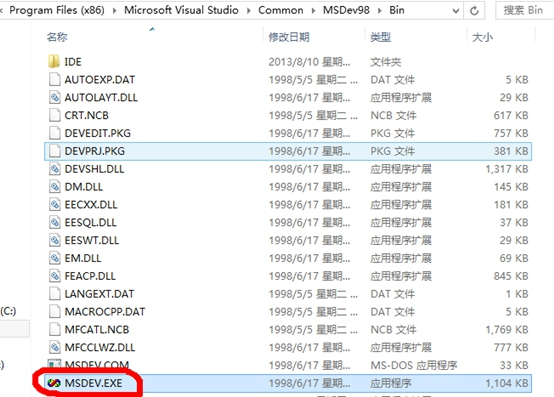The height and width of the screenshot is (397, 554).
Task: Select the (C:) drive in navigation pane
Action: pyautogui.click(x=8, y=311)
